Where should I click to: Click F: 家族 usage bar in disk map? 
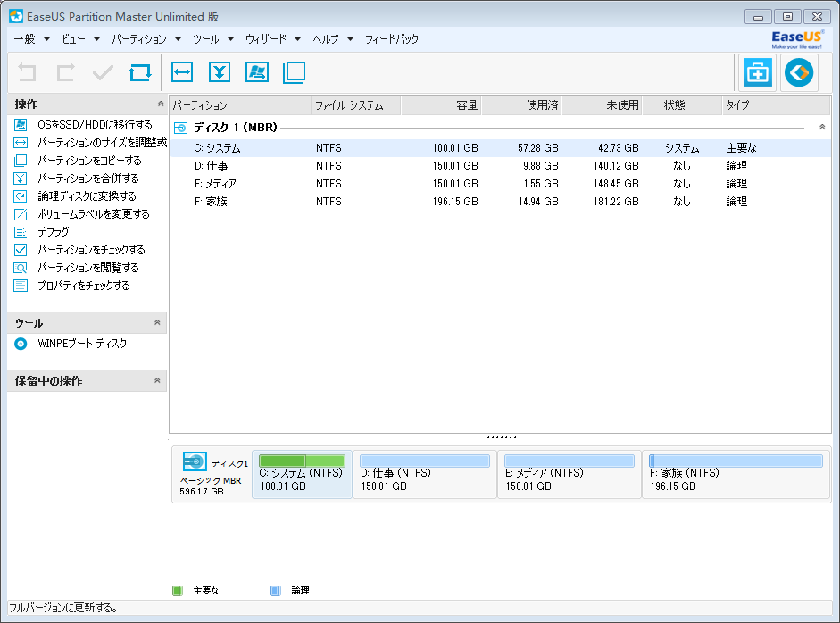pyautogui.click(x=736, y=461)
